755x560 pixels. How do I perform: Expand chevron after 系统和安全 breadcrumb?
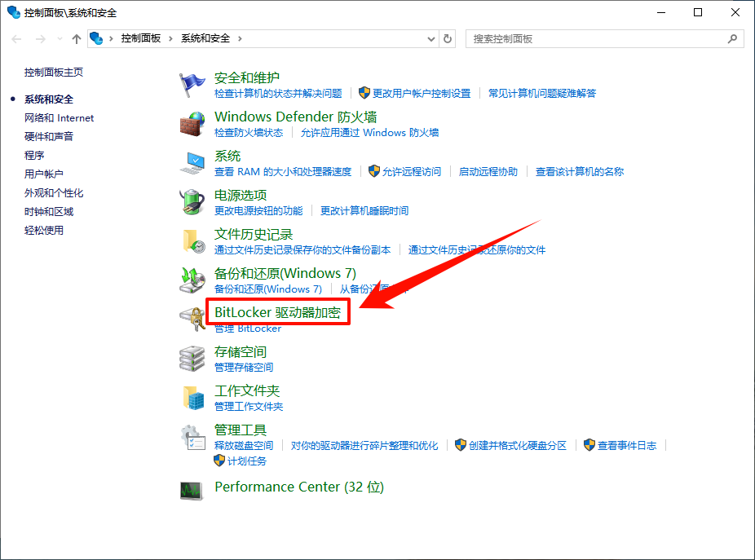point(240,38)
